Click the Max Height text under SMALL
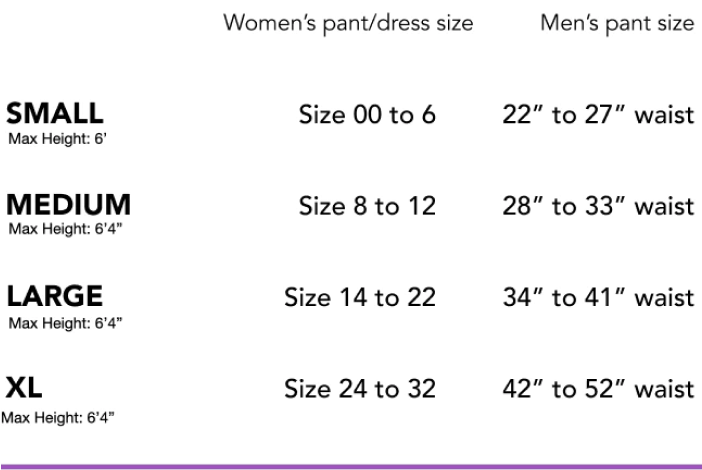 pos(57,139)
